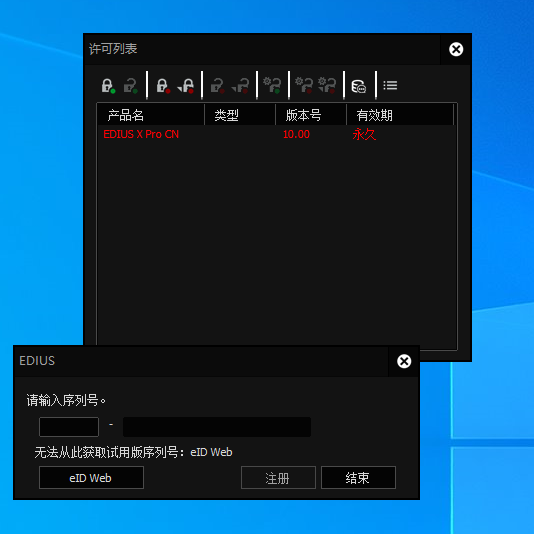Click the 类型 column header
The height and width of the screenshot is (534, 534).
(240, 115)
